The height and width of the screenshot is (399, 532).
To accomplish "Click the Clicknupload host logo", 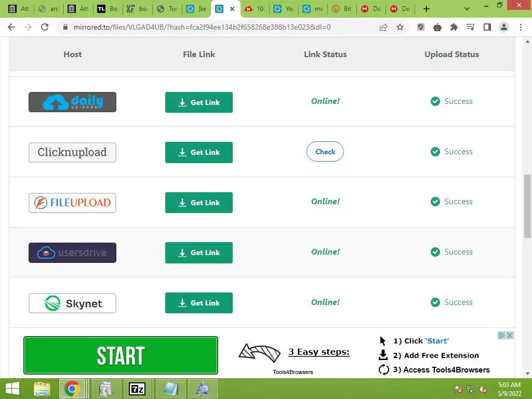I will (x=72, y=152).
